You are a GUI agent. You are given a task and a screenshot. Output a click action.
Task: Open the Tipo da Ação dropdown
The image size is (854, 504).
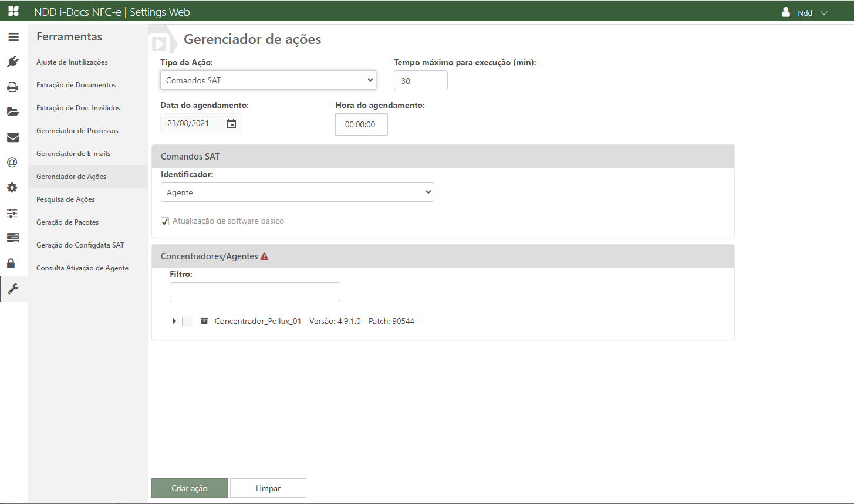point(268,80)
